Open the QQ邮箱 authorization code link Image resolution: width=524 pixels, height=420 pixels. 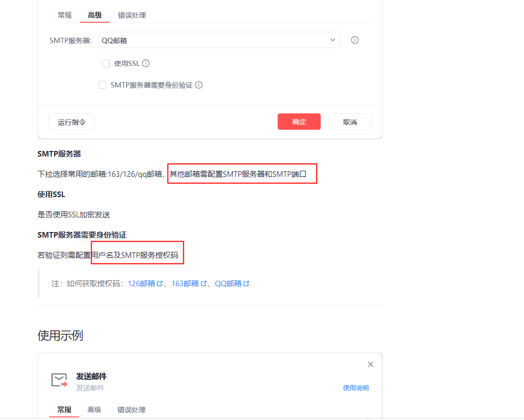228,284
